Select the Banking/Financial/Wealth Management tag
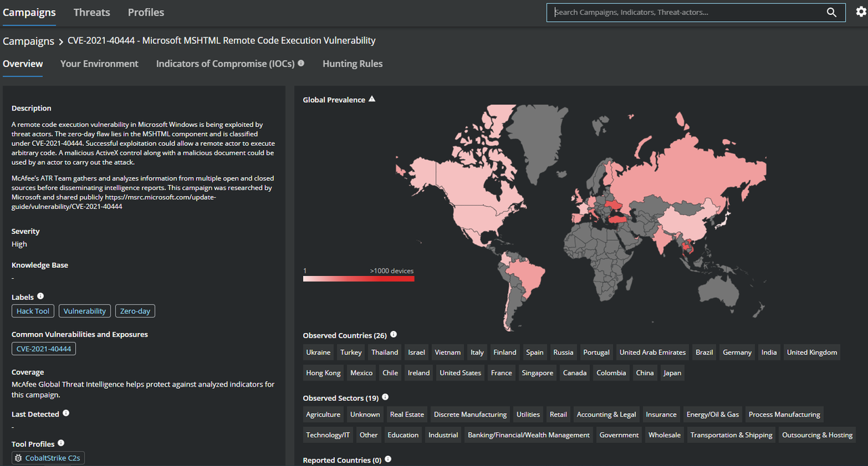Image resolution: width=868 pixels, height=466 pixels. pos(529,435)
